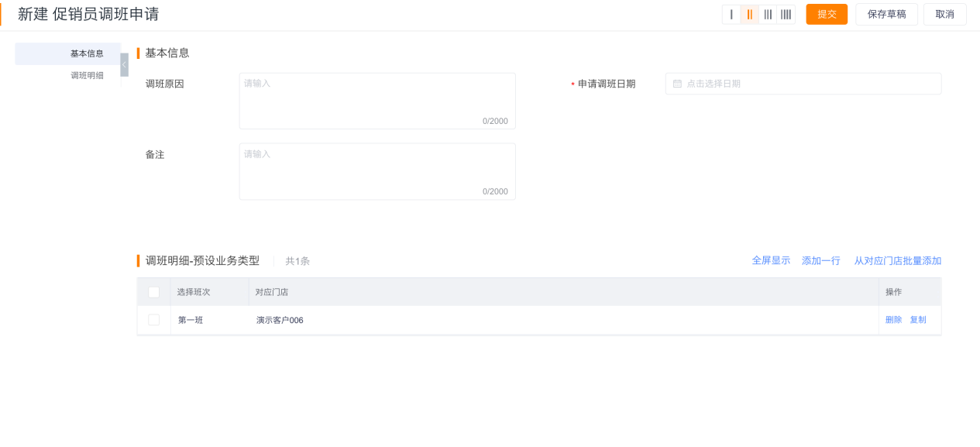Viewport: 980px width, 447px height.
Task: Tick the select-all checkbox in the table header
Action: click(x=153, y=292)
